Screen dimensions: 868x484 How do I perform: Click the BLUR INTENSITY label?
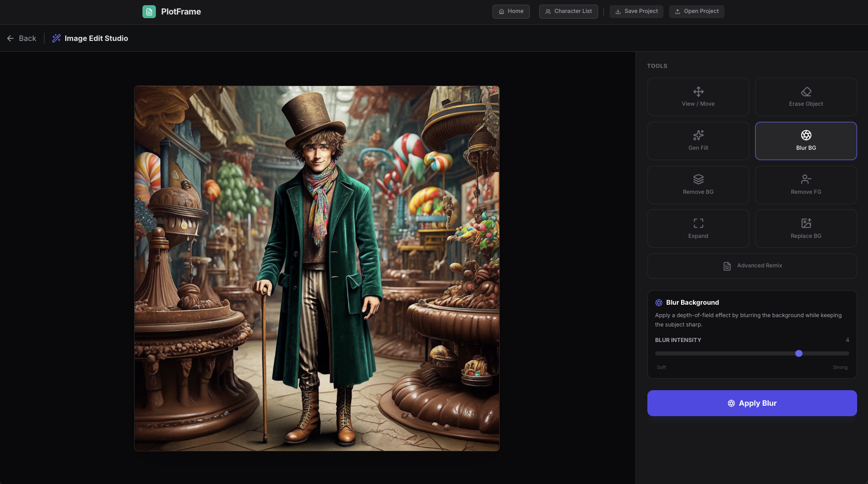pyautogui.click(x=678, y=340)
